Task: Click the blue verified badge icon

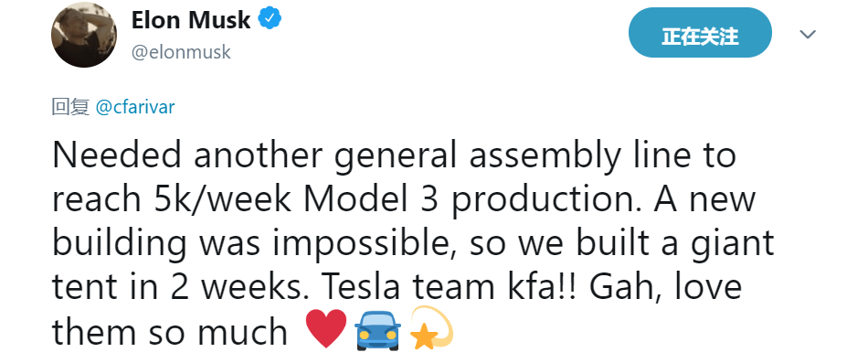Action: (x=270, y=19)
